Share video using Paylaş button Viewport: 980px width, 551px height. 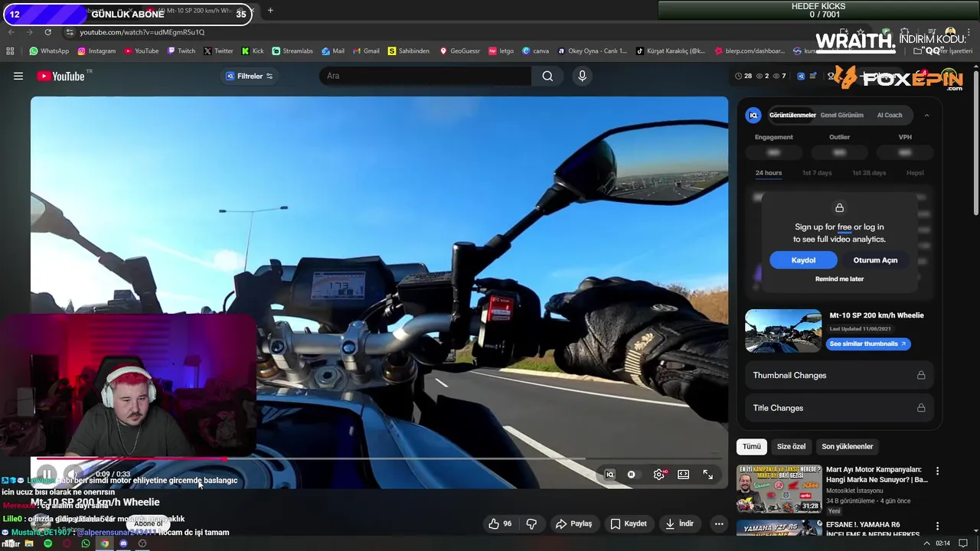point(574,523)
